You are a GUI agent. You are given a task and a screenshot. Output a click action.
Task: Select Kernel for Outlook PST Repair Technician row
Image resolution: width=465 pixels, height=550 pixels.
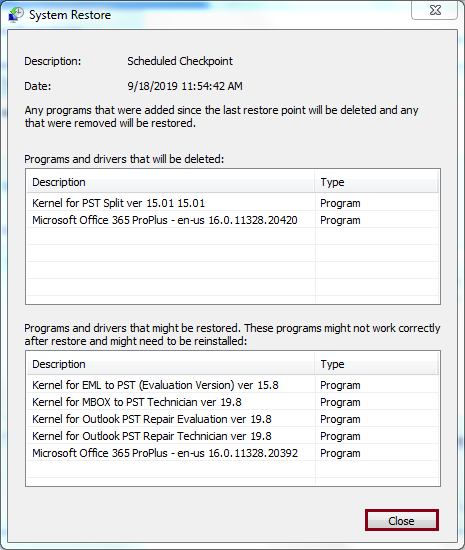coord(232,436)
